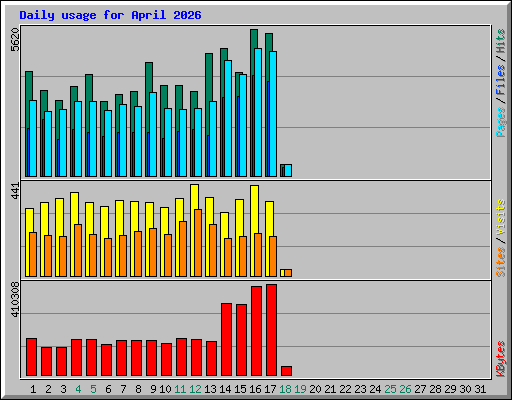
Task: Click the 441 visits axis value
Action: tap(15, 191)
